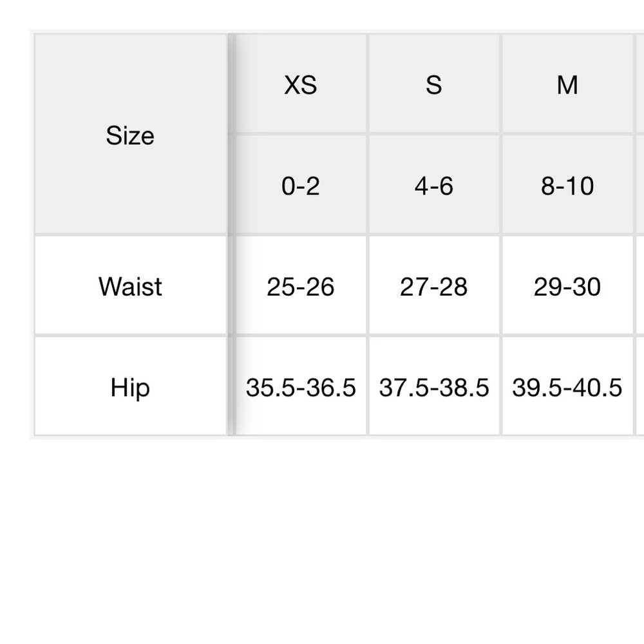
Task: Click the 0-2 numeric size cell
Action: (x=300, y=185)
